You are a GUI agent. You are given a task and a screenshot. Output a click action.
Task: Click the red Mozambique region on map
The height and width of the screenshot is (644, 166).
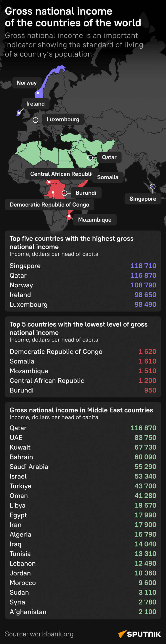(x=69, y=216)
